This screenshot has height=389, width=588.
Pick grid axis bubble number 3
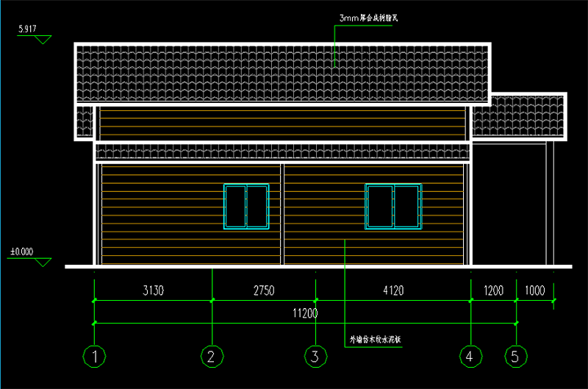click(x=315, y=357)
